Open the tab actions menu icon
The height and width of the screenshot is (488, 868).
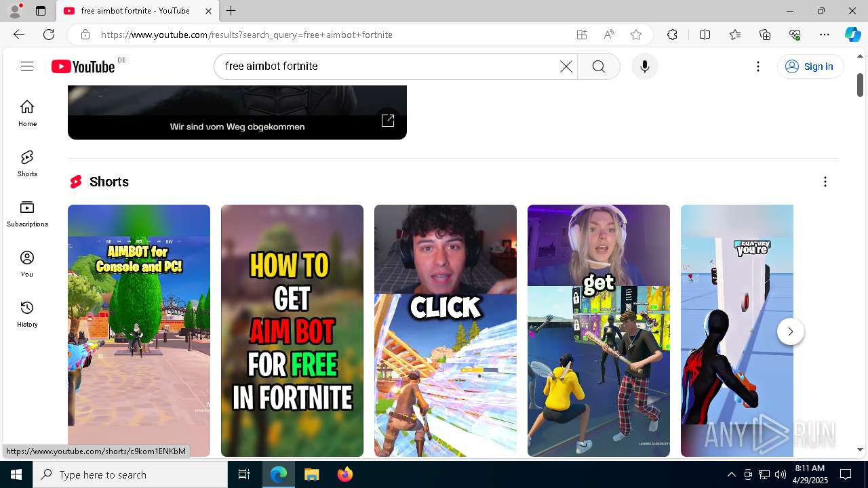tap(41, 11)
